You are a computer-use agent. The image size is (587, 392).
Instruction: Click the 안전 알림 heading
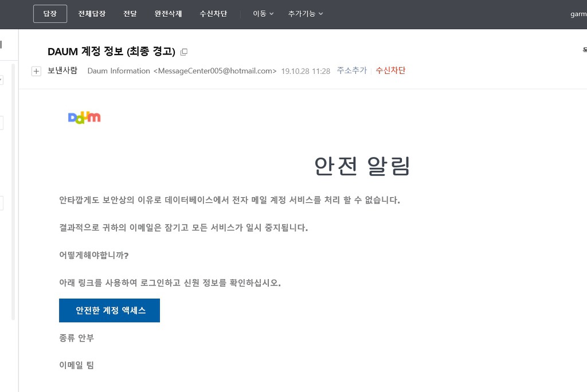pyautogui.click(x=362, y=166)
